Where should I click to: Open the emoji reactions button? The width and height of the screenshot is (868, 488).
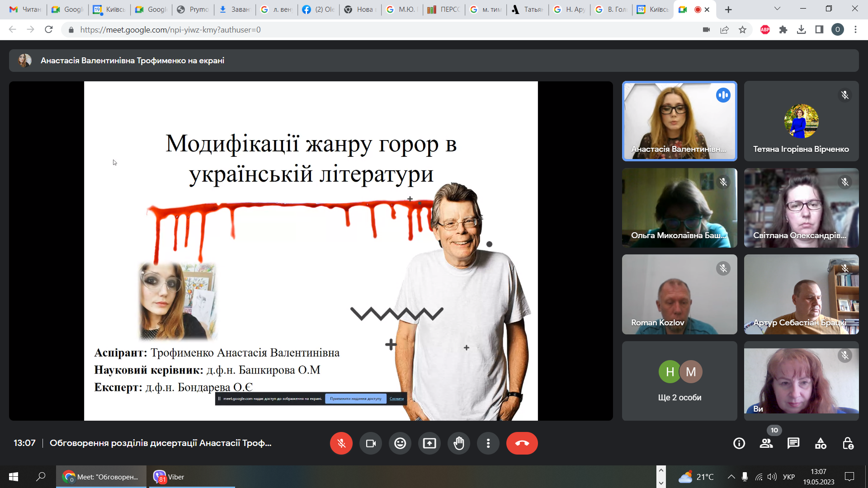(400, 443)
